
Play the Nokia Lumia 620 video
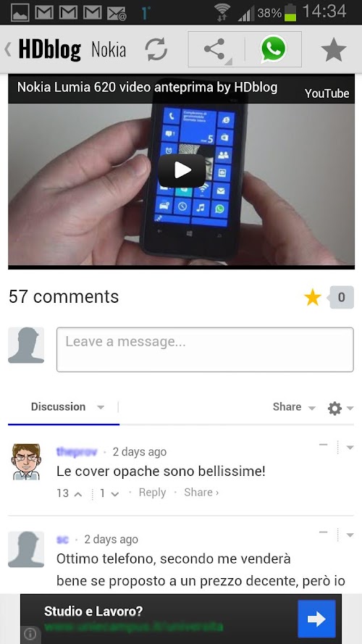pos(182,170)
